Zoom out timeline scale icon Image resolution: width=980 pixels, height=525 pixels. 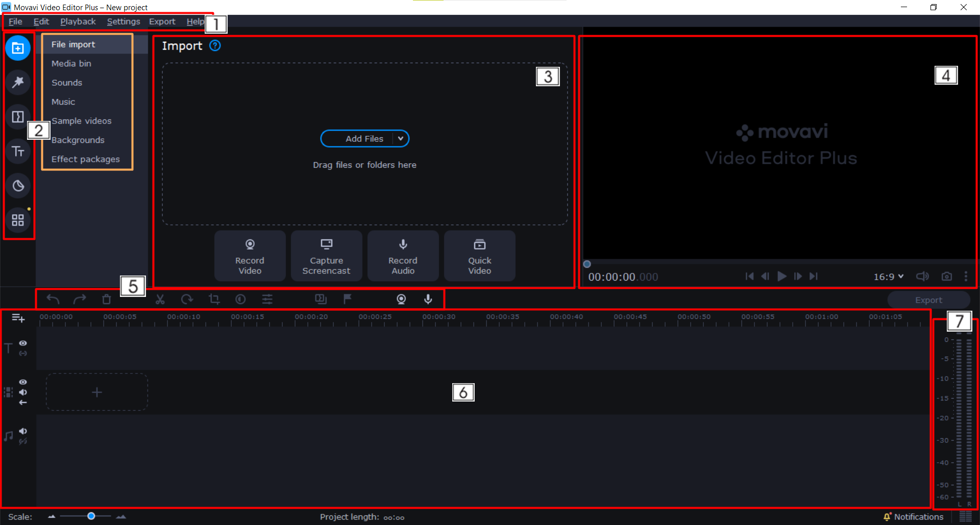(x=52, y=516)
